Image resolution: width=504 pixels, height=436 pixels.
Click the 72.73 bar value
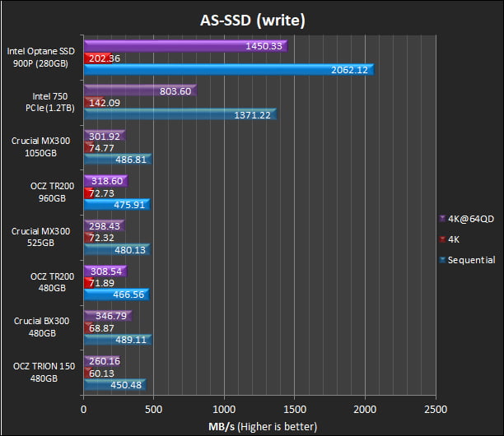pyautogui.click(x=101, y=193)
